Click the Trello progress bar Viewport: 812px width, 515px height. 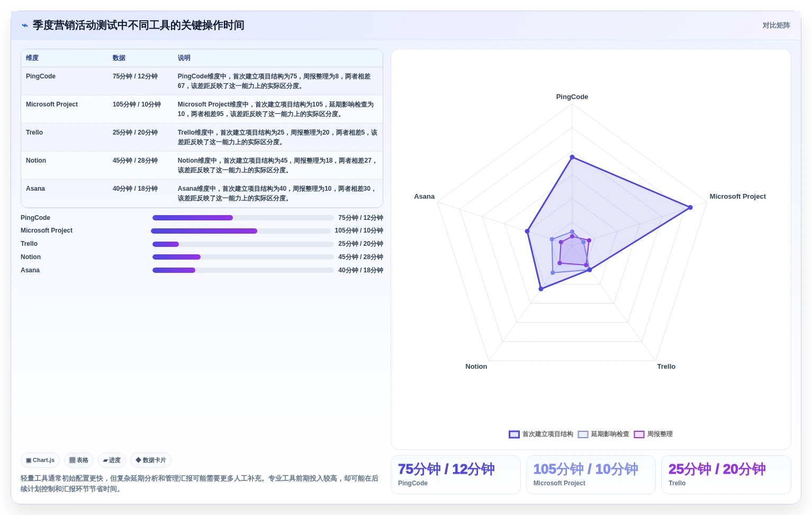pyautogui.click(x=243, y=244)
